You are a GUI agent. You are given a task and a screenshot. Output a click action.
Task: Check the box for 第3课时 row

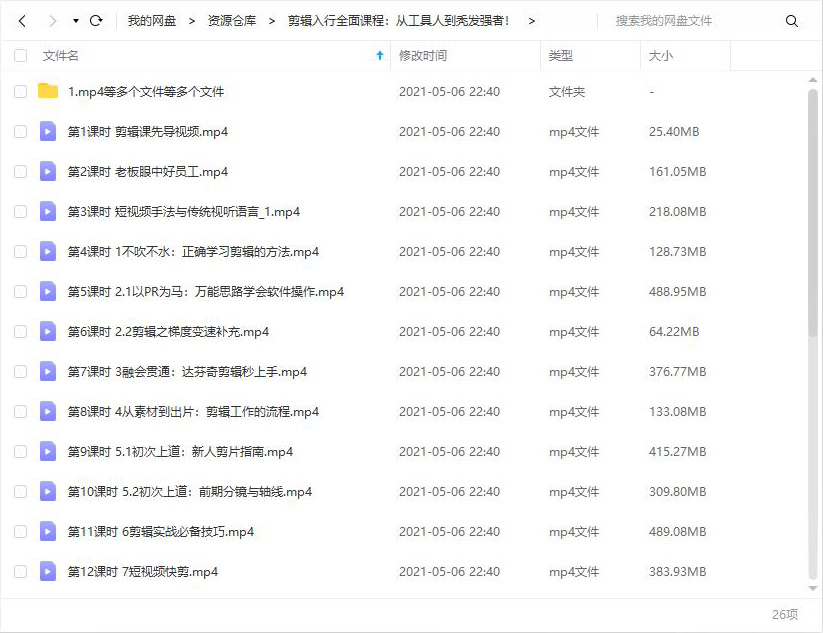(x=20, y=212)
